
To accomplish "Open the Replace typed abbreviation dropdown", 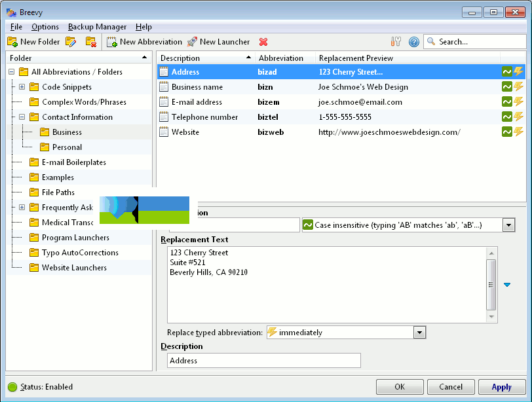I will coord(419,333).
